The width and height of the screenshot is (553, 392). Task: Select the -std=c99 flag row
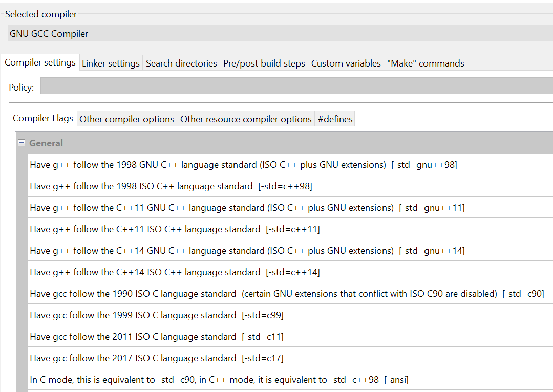290,315
